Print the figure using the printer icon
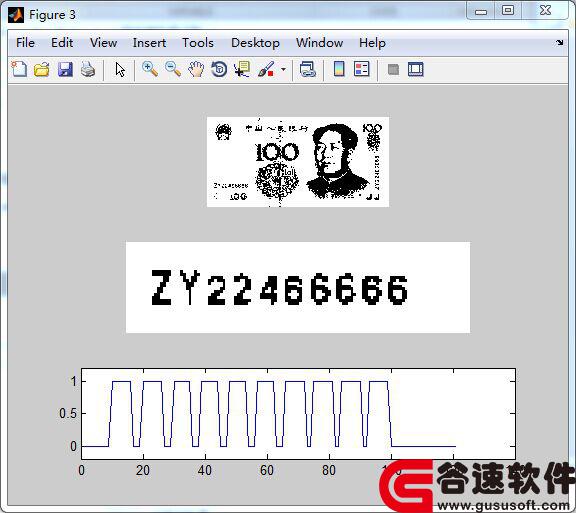 [88, 69]
